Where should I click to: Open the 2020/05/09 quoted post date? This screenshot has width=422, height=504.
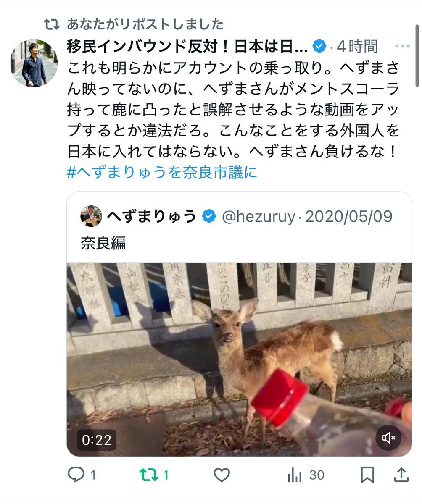point(349,217)
